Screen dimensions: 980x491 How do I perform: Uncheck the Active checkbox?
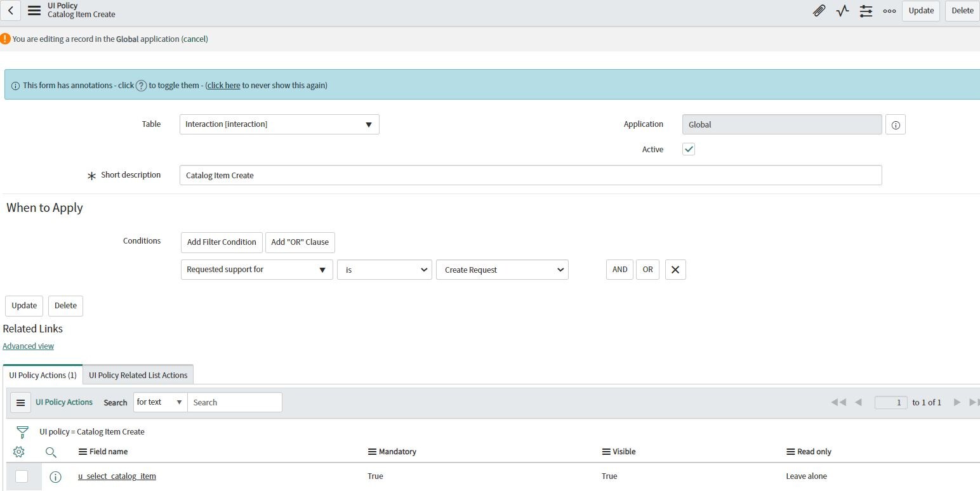(689, 149)
